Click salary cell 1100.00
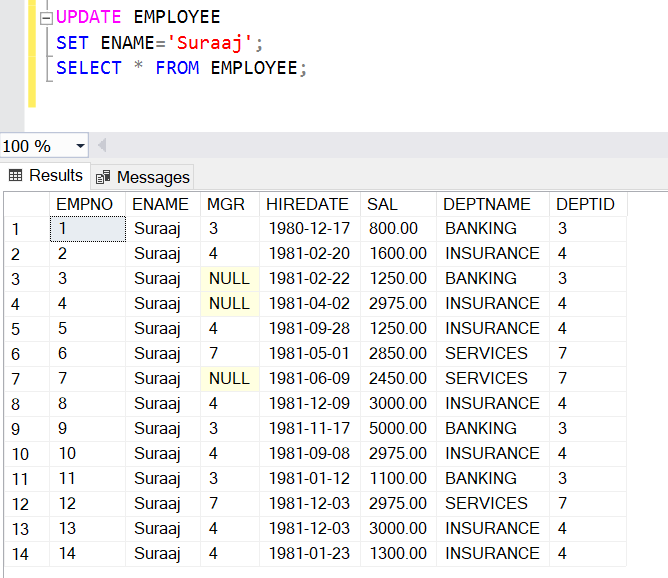The height and width of the screenshot is (578, 668). click(398, 479)
